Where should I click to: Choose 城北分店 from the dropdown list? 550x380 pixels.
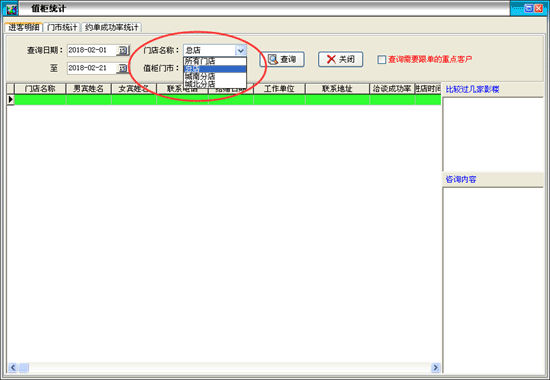(215, 84)
